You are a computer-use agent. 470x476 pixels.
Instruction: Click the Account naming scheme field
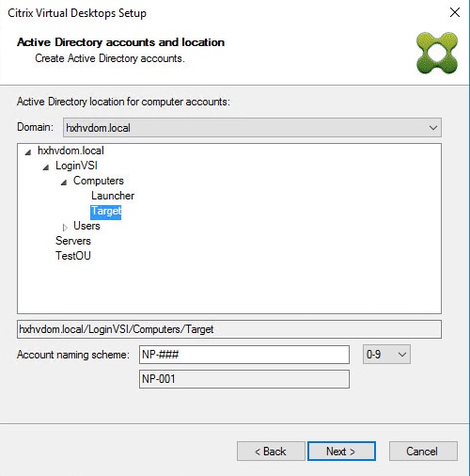[244, 355]
